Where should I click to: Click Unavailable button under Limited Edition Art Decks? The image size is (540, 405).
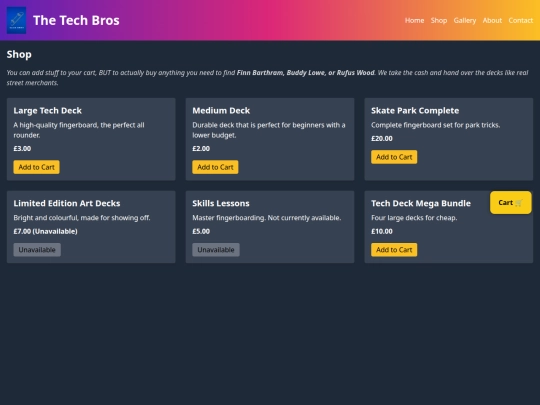37,250
